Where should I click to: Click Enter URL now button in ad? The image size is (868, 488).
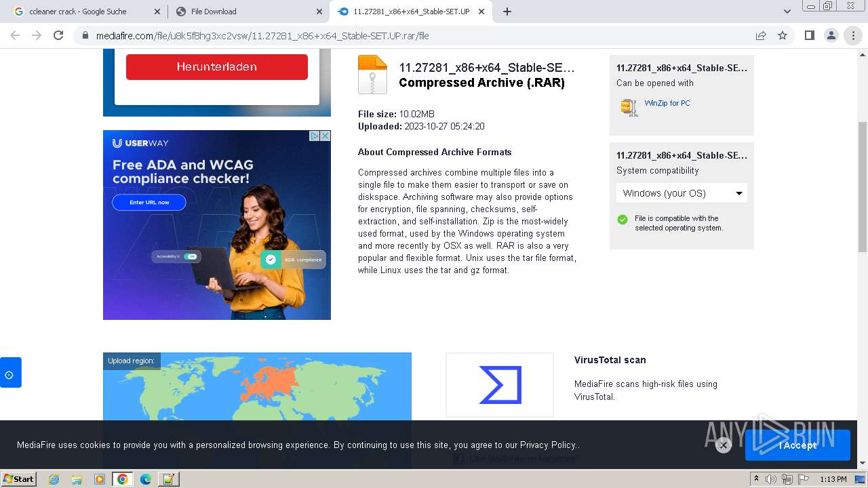(x=149, y=202)
